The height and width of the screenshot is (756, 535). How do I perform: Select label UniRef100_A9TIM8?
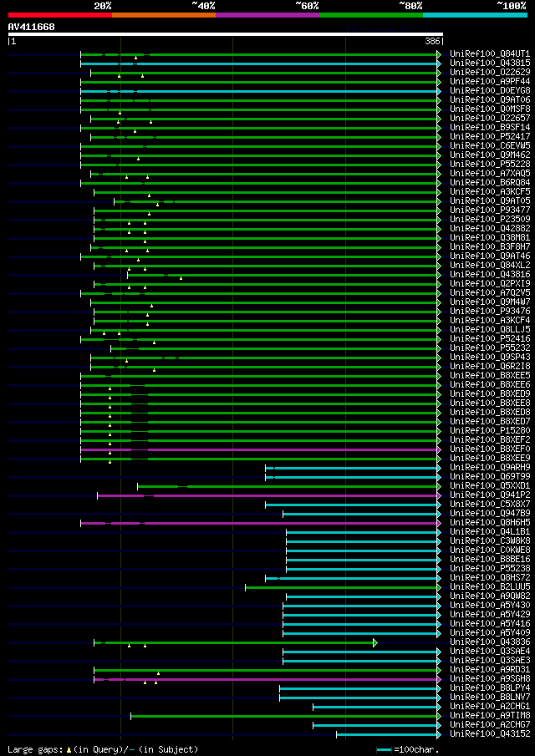[490, 716]
